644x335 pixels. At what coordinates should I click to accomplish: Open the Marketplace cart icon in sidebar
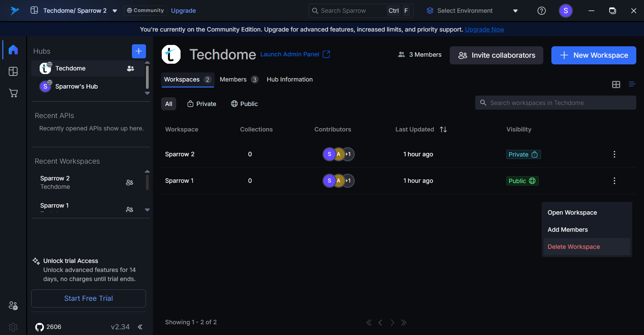tap(13, 93)
